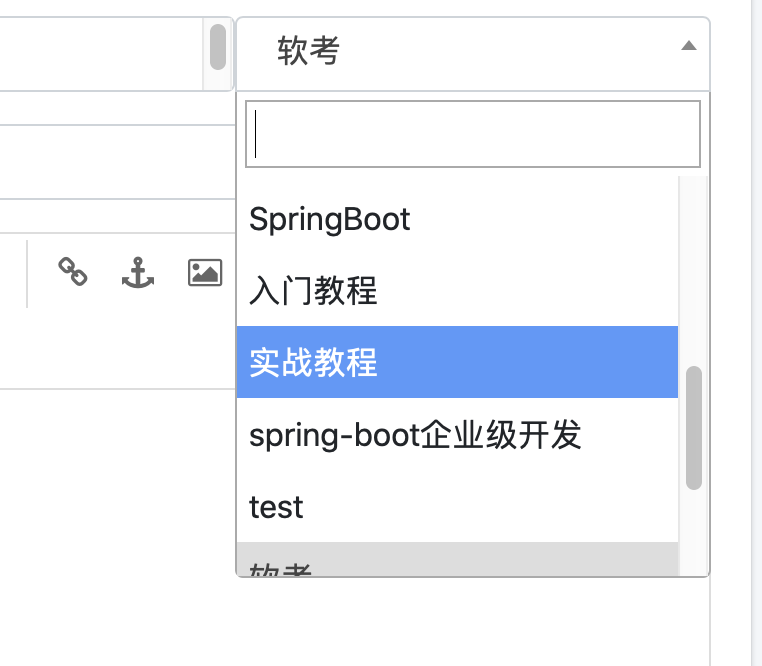Click the insert image icon

[205, 272]
